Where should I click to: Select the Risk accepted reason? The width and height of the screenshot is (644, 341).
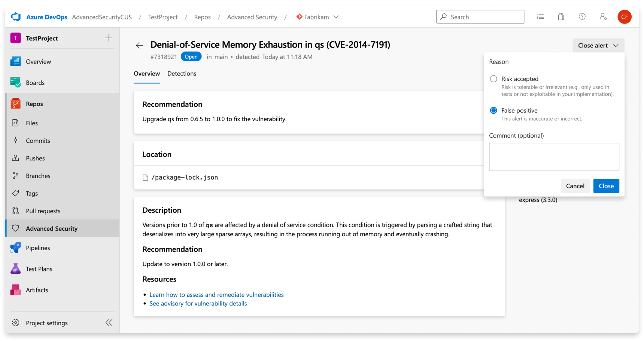tap(493, 79)
